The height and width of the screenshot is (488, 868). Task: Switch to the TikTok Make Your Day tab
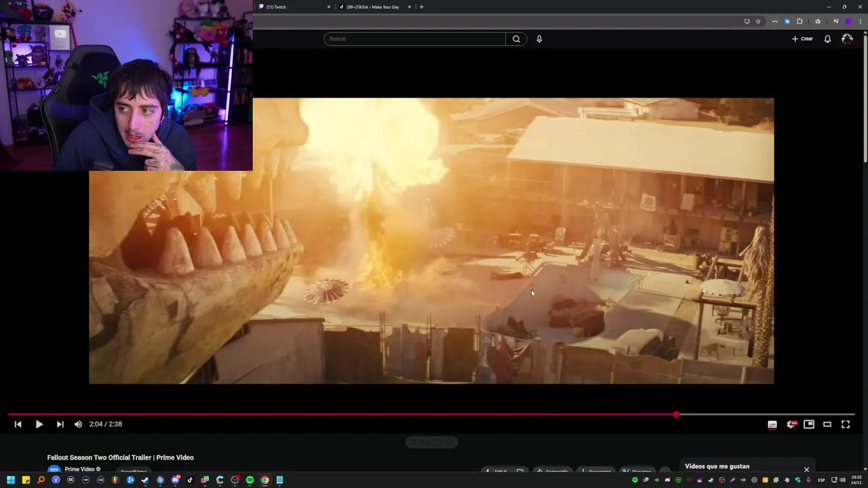tap(372, 7)
